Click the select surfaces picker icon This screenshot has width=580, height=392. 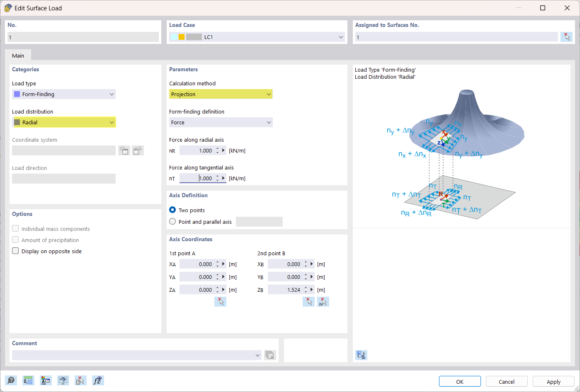point(566,37)
